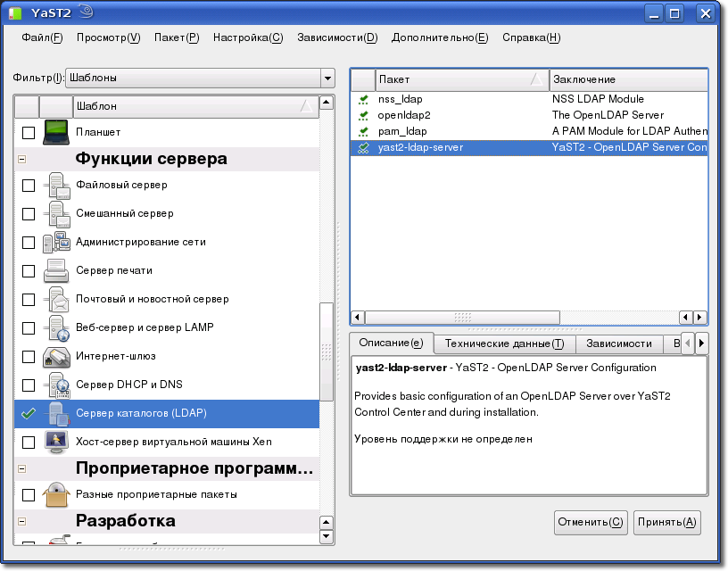Check the Планшет template checkbox
The height and width of the screenshot is (571, 728).
pyautogui.click(x=29, y=133)
